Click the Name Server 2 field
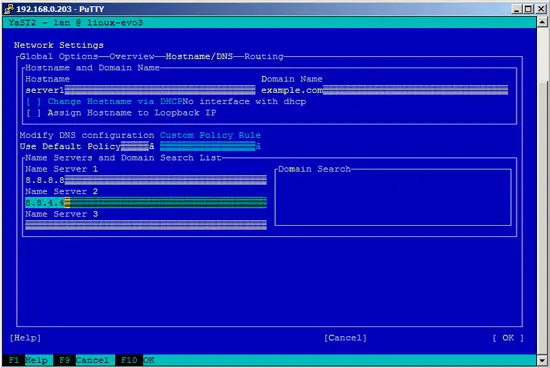The width and height of the screenshot is (550, 368). point(146,203)
